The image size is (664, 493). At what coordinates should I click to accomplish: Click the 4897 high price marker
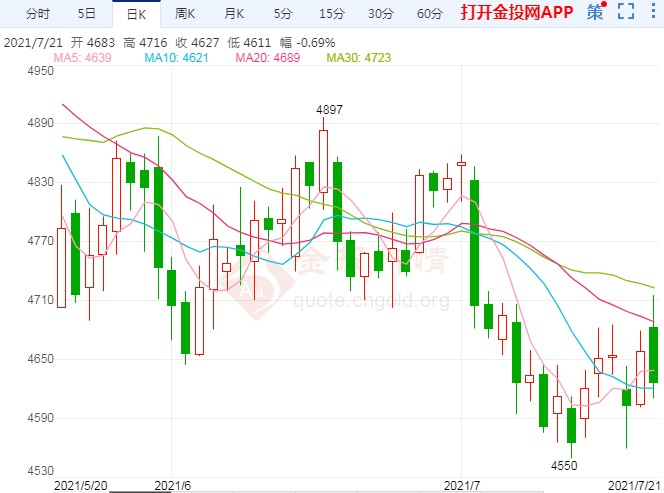pos(329,110)
